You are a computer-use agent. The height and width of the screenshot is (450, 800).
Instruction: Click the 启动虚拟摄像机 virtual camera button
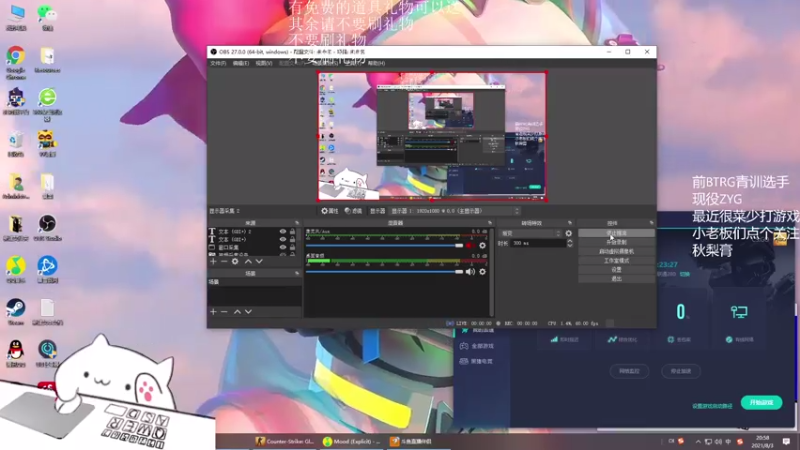(x=616, y=251)
